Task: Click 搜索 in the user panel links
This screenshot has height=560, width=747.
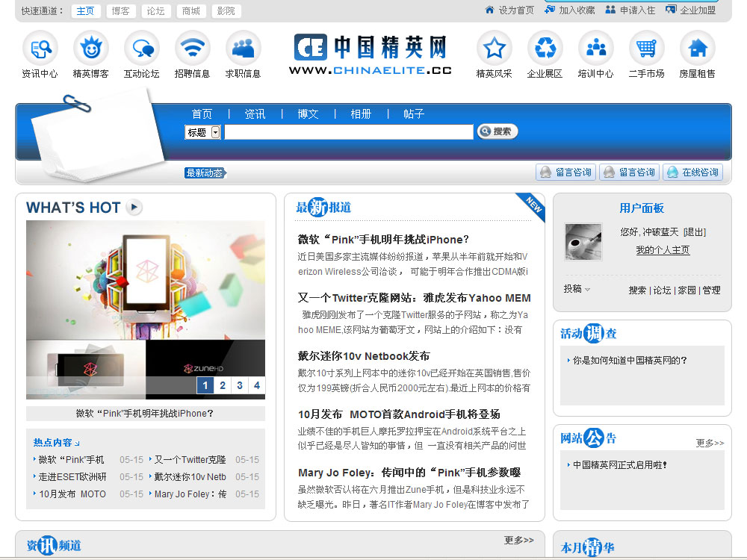Action: click(637, 290)
